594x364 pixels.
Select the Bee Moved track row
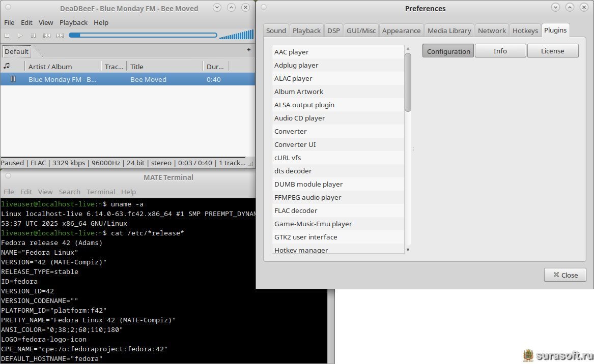pyautogui.click(x=127, y=79)
